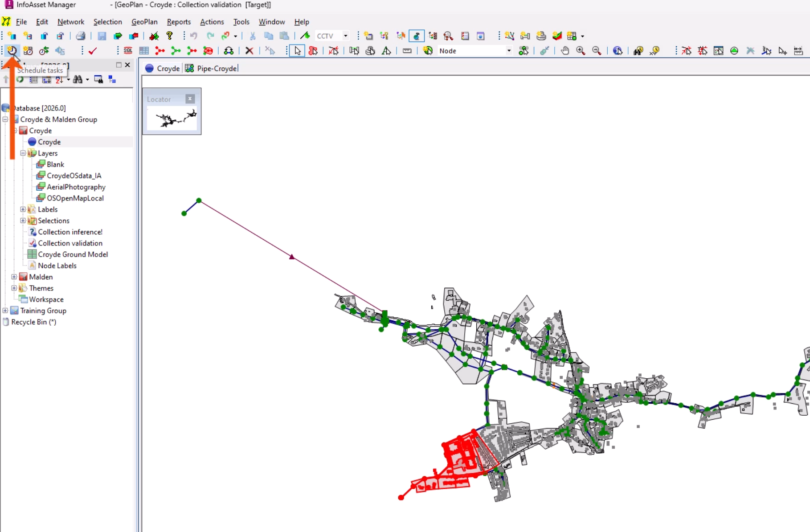This screenshot has width=810, height=532.
Task: Select the AerialPhotography layer item
Action: (76, 187)
